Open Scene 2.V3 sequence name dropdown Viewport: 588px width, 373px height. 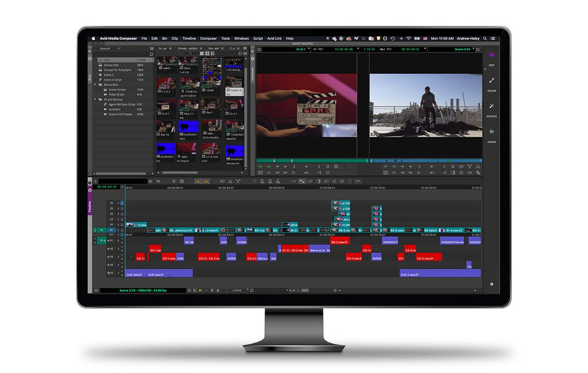(474, 49)
